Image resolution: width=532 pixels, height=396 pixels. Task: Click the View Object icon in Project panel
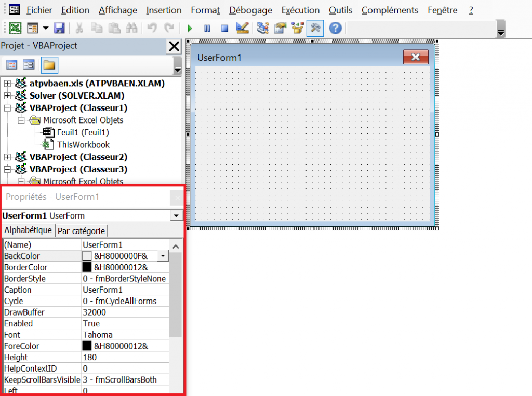click(29, 65)
